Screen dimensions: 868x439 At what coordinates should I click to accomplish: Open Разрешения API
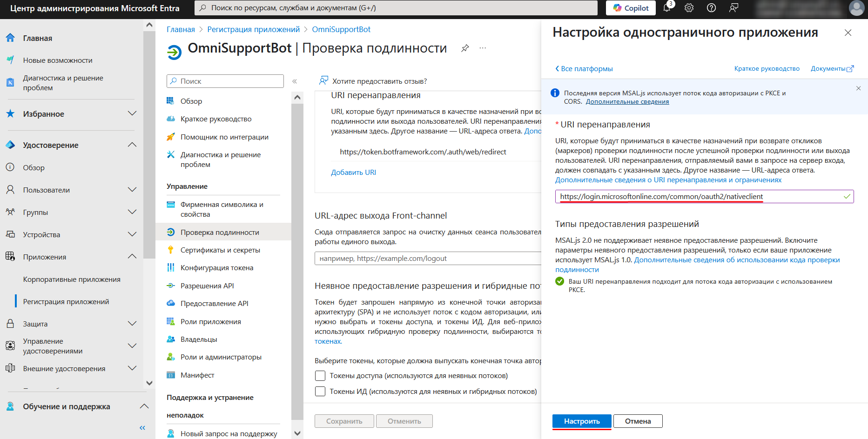pyautogui.click(x=207, y=286)
